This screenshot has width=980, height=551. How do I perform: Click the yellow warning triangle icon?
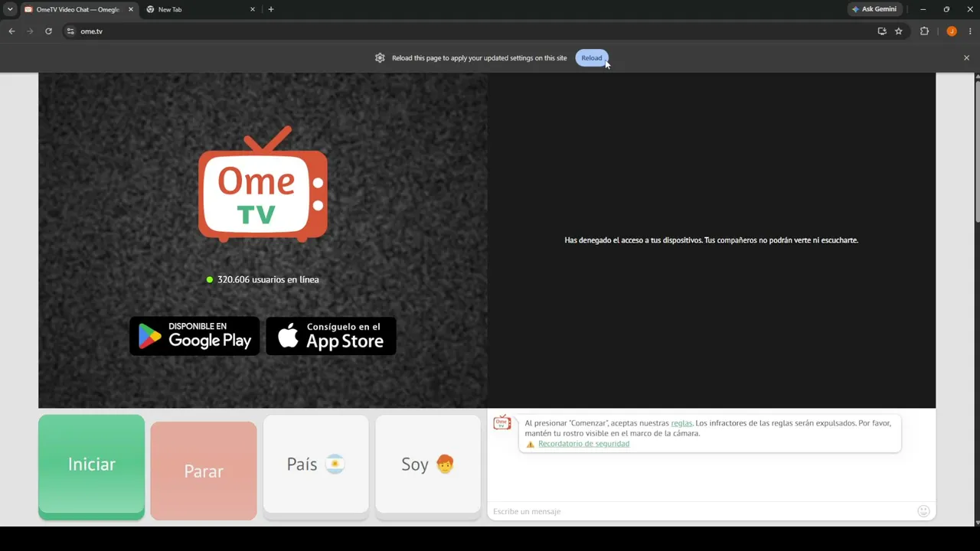531,444
